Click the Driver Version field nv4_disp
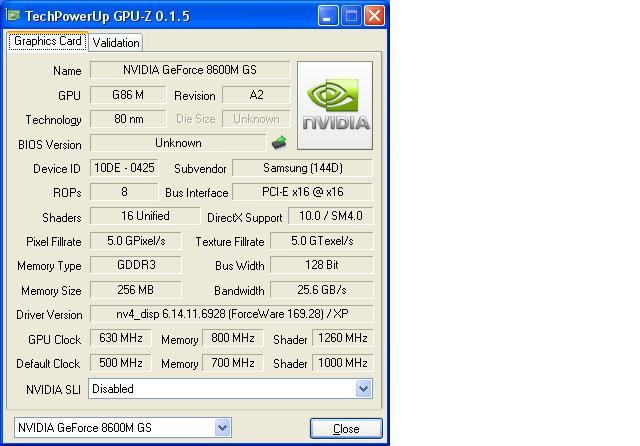This screenshot has height=446, width=640. 231,314
